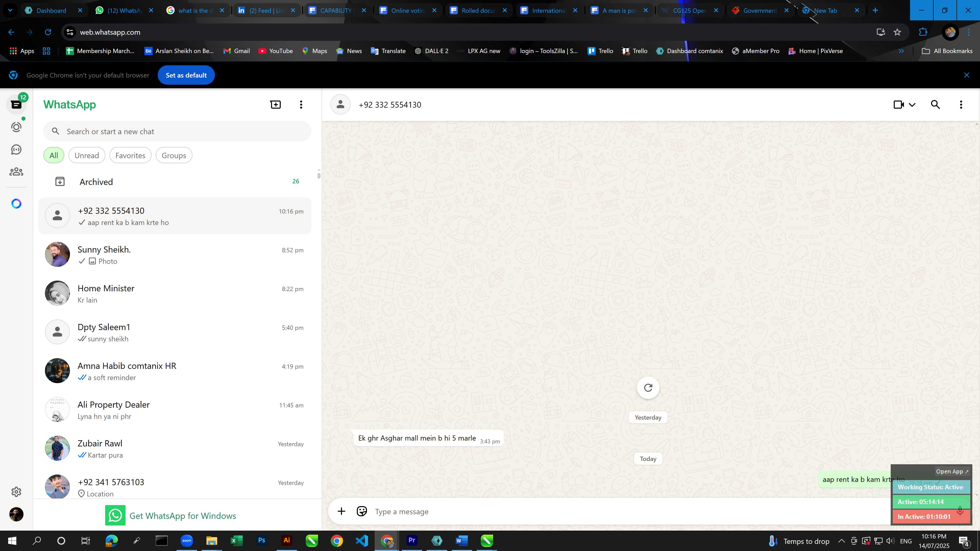Open the DALL·E 2 bookmark

coord(431,51)
